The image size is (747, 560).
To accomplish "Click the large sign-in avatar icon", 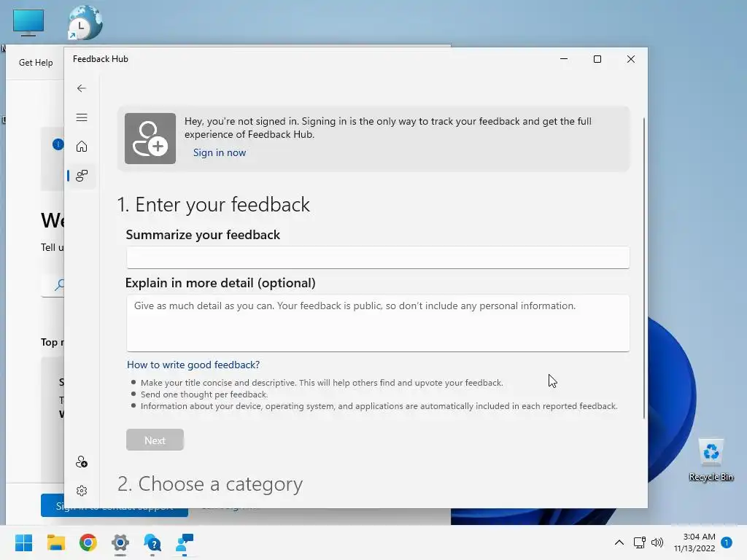I will pos(150,139).
